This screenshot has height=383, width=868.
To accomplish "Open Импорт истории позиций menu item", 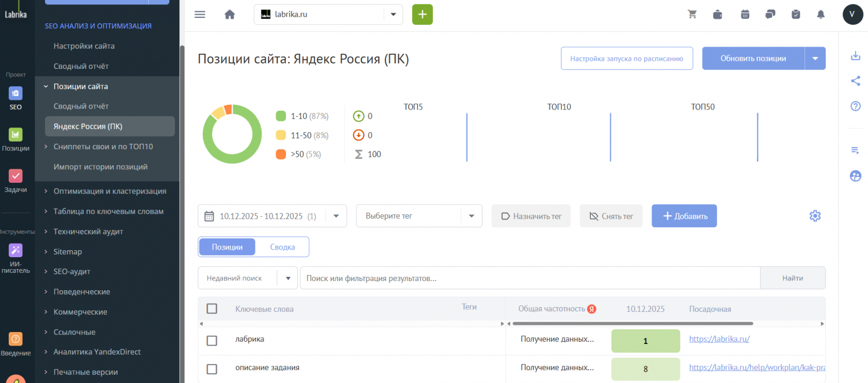I will coord(100,167).
